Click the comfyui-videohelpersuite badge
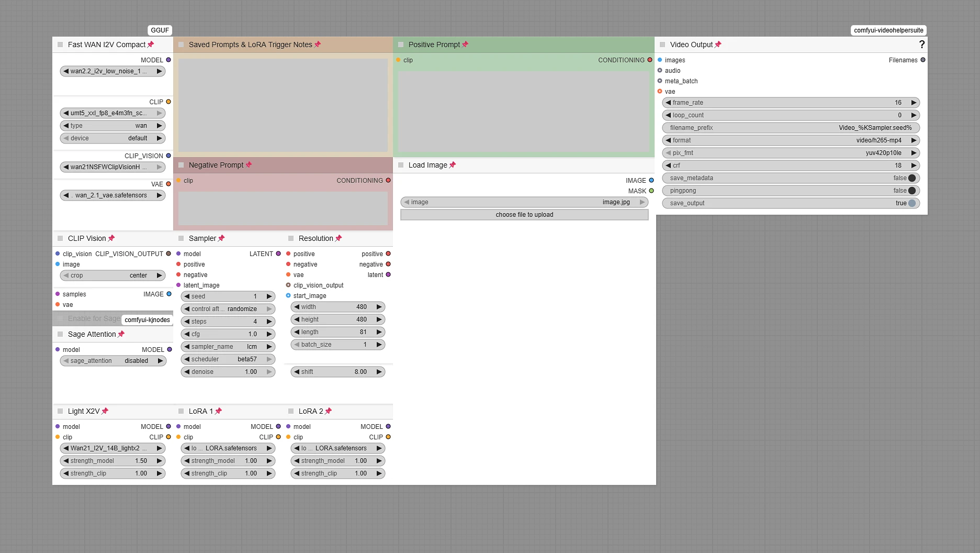This screenshot has width=980, height=553. pos(888,30)
